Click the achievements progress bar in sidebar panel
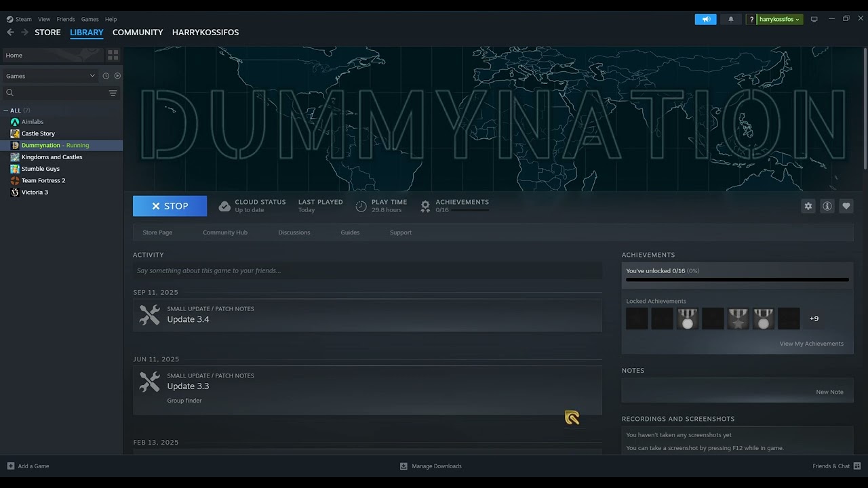This screenshot has height=488, width=868. pyautogui.click(x=737, y=279)
